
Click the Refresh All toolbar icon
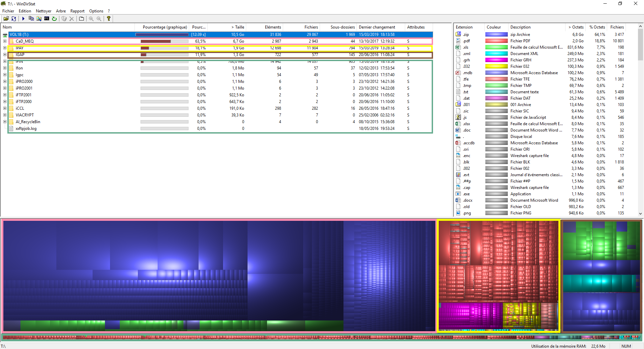[x=14, y=19]
